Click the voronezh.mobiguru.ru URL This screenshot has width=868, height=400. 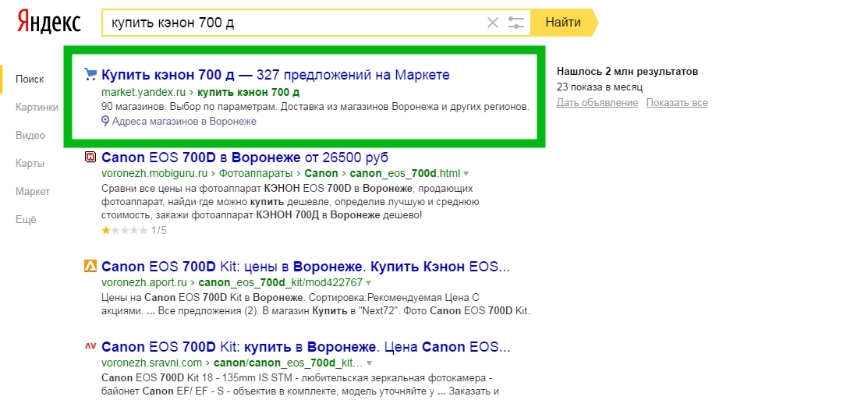click(x=155, y=173)
